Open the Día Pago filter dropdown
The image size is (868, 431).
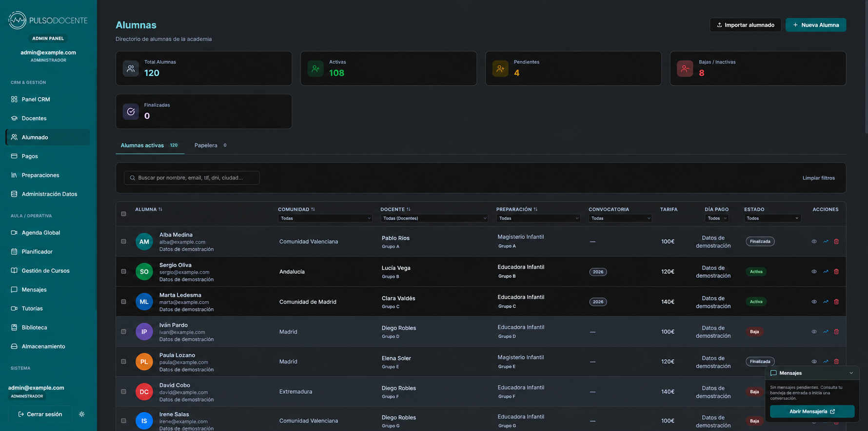click(717, 218)
